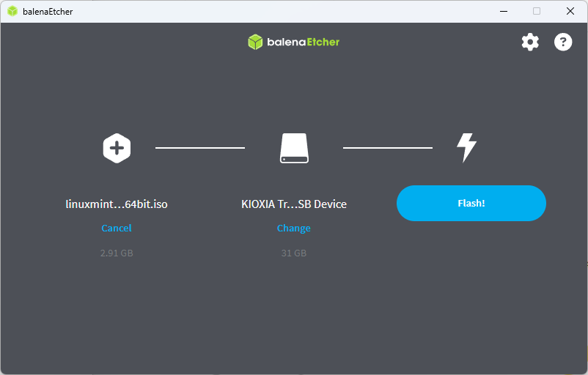Click the balenaEtcher window title text

(x=48, y=12)
